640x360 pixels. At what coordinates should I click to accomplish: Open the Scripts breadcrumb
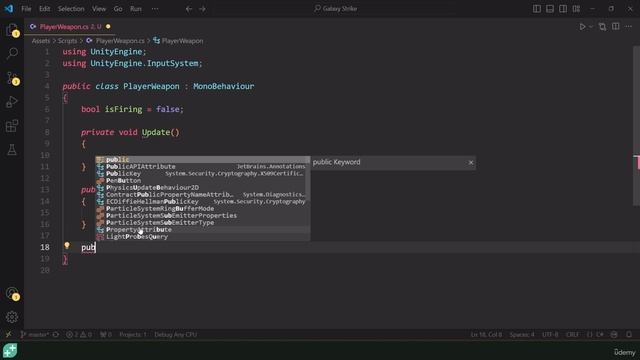point(67,41)
